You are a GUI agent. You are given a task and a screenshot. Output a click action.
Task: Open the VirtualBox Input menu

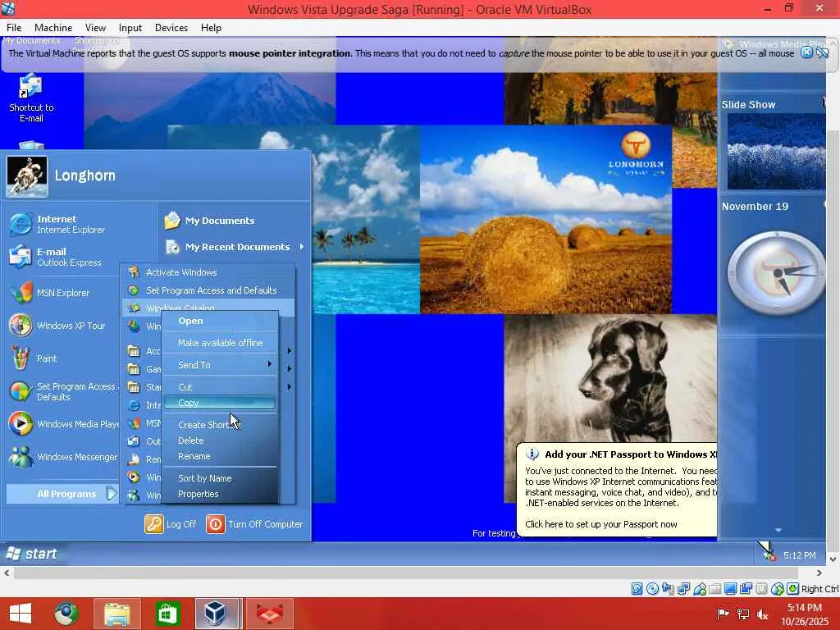[130, 27]
